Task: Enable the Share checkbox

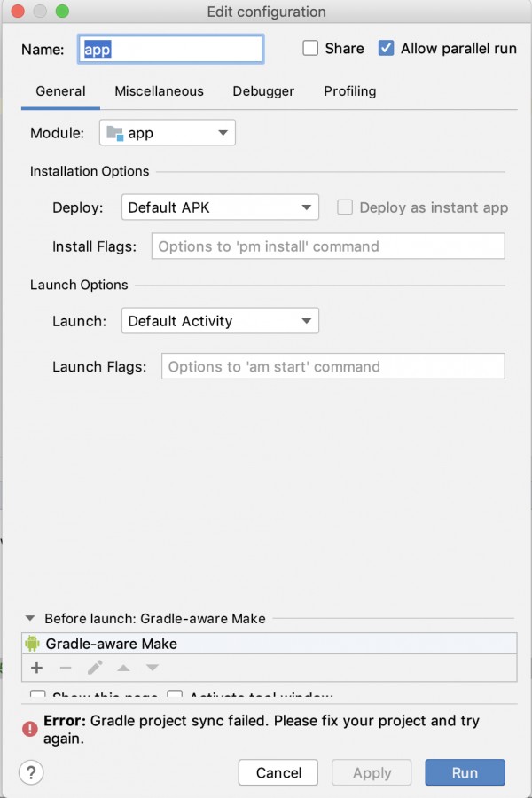Action: coord(310,49)
